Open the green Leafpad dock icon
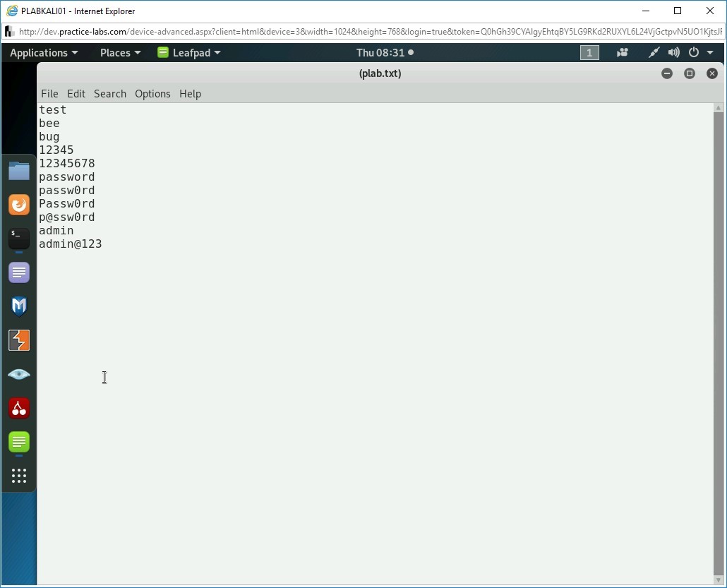 click(19, 442)
